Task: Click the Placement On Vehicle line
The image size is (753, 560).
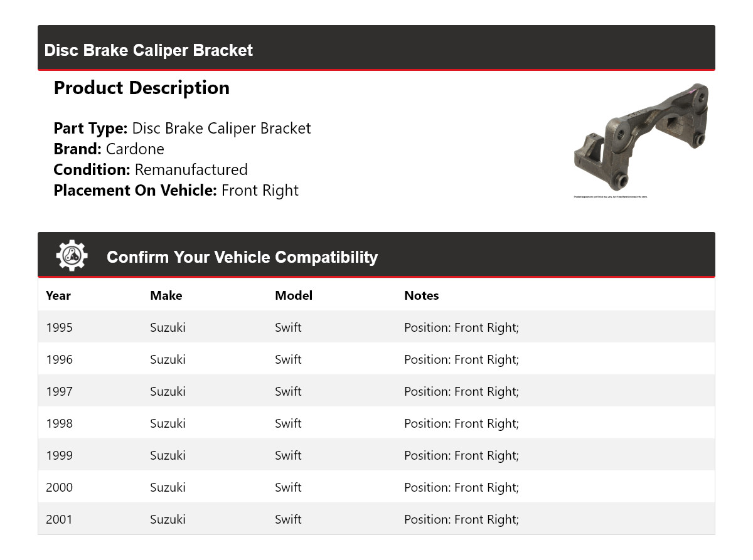Action: click(176, 191)
